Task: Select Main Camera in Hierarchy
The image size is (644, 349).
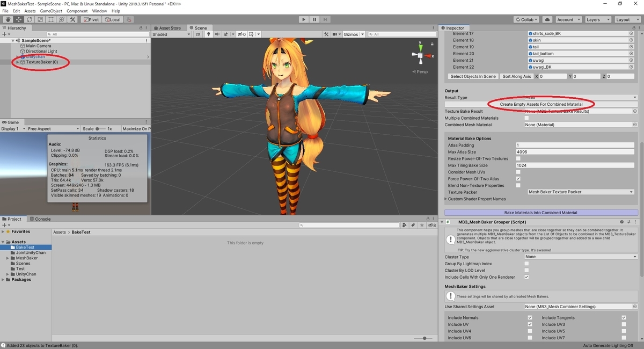Action: click(39, 46)
